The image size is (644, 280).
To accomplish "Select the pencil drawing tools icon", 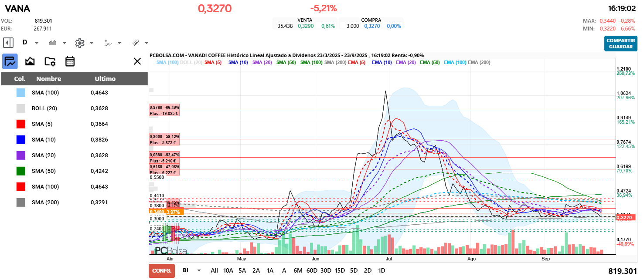I will tap(136, 43).
